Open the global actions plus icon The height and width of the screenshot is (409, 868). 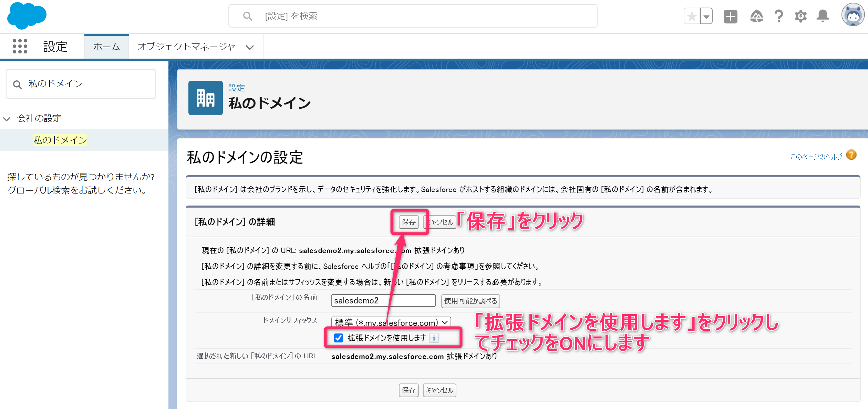coord(730,16)
